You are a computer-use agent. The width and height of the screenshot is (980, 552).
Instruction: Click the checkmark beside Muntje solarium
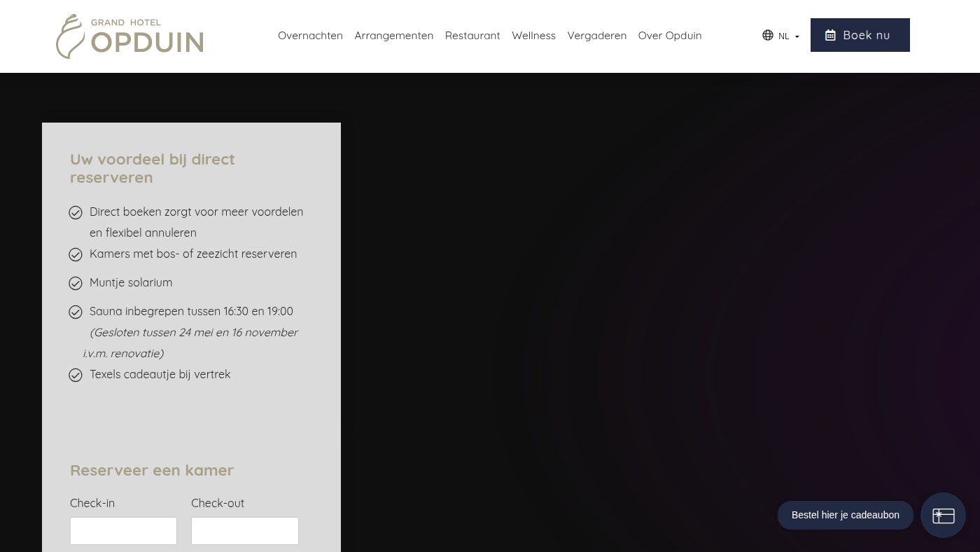tap(76, 283)
